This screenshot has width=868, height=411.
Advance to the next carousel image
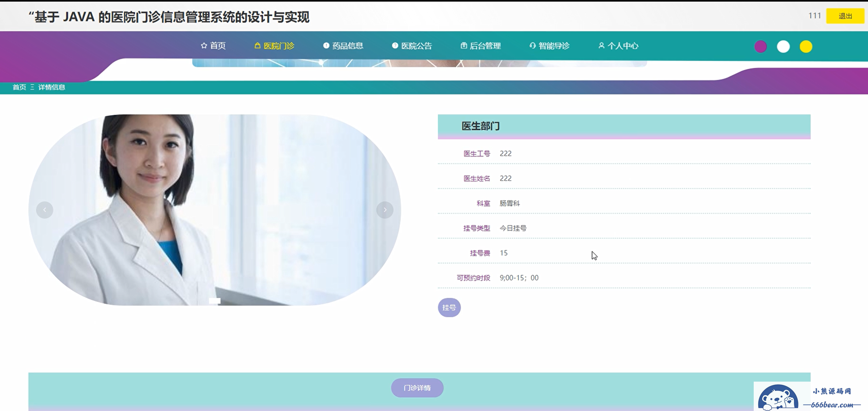[x=385, y=210]
